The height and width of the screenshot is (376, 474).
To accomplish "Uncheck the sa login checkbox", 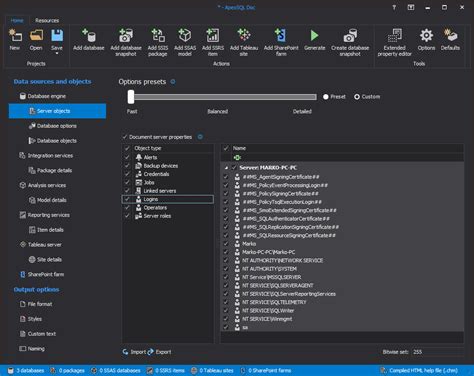I will pos(226,327).
